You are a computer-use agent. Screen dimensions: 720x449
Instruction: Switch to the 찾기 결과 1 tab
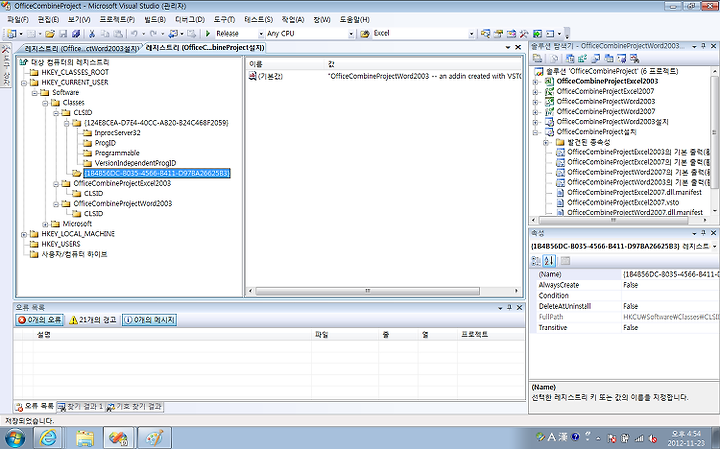[x=81, y=407]
